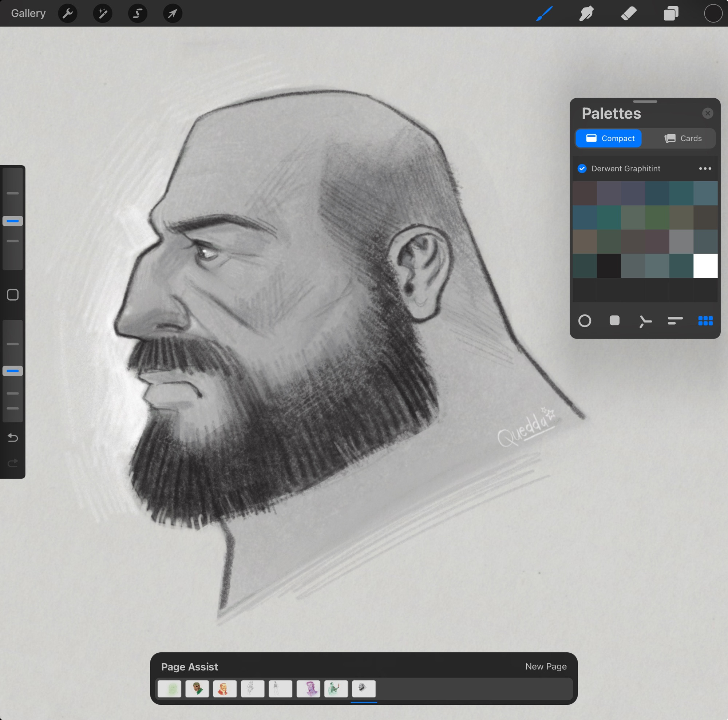Pick the light gray swatch in palette

[x=681, y=241]
